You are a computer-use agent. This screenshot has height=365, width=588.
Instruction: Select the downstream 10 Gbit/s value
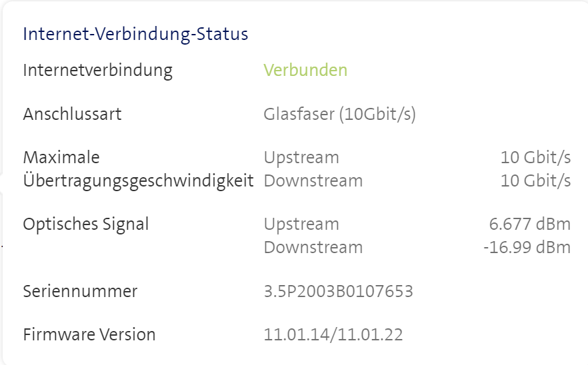[535, 181]
